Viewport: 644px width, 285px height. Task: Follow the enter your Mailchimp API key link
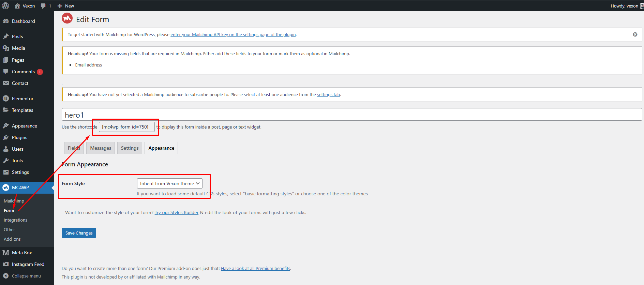[x=233, y=34]
